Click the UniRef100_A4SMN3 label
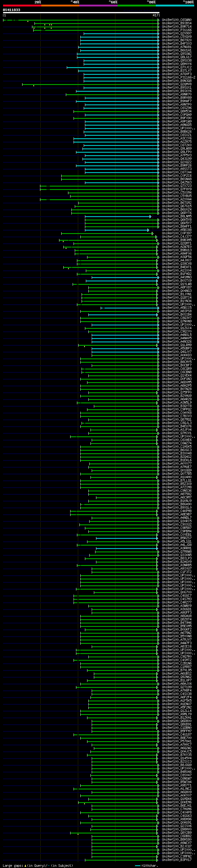The height and width of the screenshot is (868, 197). coord(176,277)
